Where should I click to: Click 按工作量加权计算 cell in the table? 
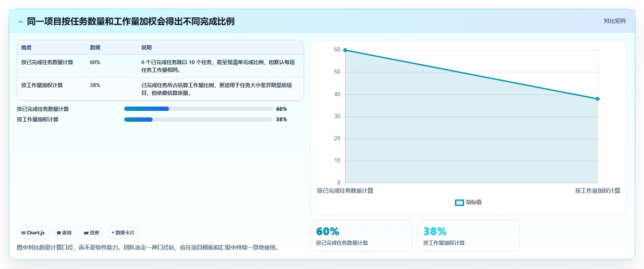coord(42,85)
